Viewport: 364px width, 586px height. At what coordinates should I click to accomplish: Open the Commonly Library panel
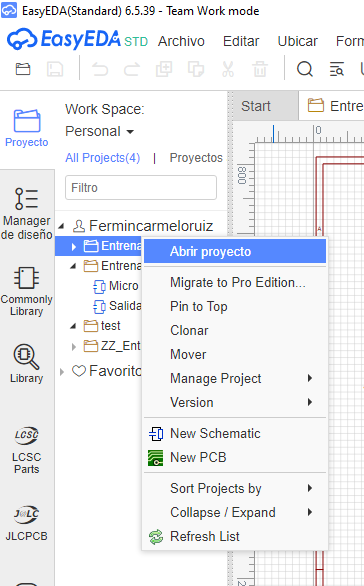tap(27, 291)
